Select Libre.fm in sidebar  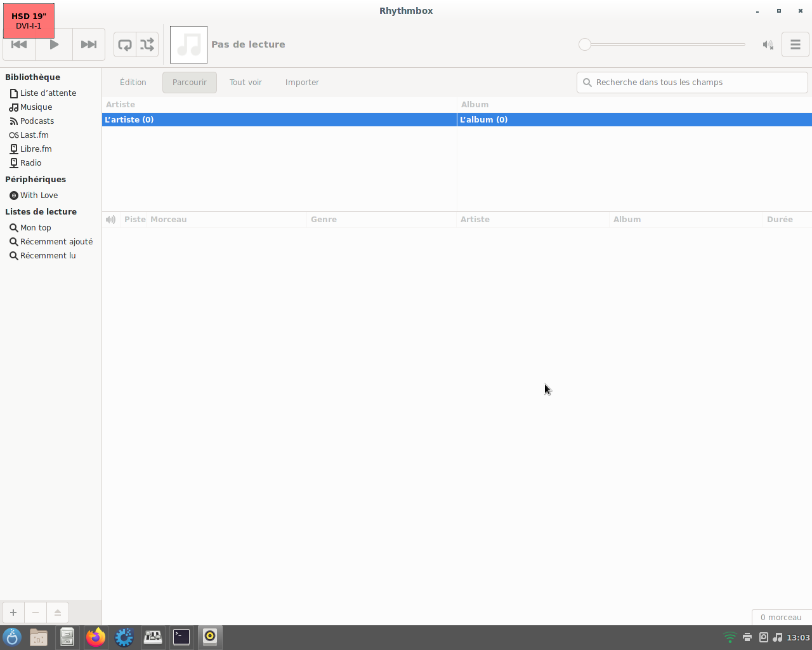pyautogui.click(x=51, y=149)
